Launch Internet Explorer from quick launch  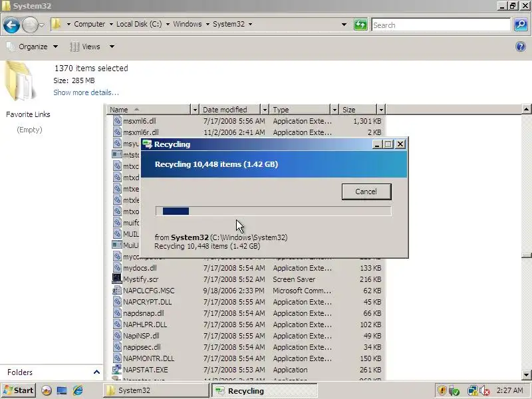[x=78, y=391]
